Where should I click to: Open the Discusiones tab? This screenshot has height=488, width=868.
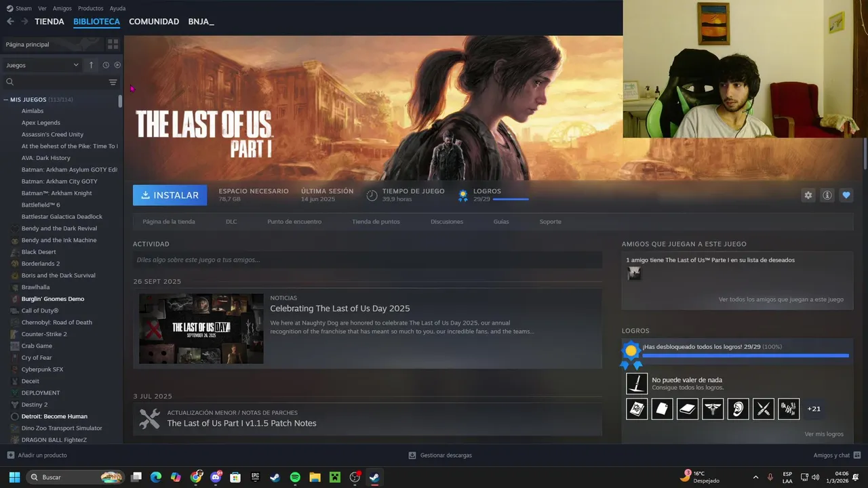coord(447,222)
